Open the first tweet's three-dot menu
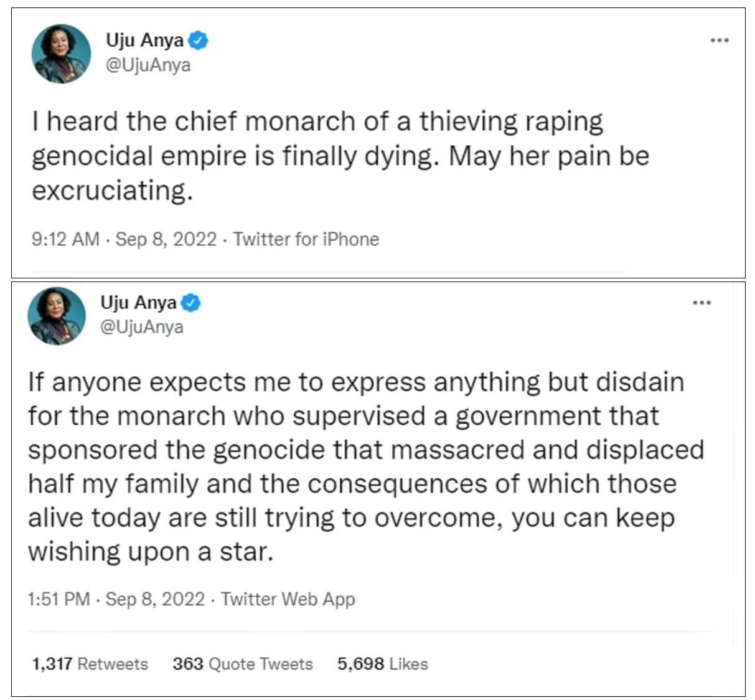Screen dimensions: 755x700 (719, 40)
